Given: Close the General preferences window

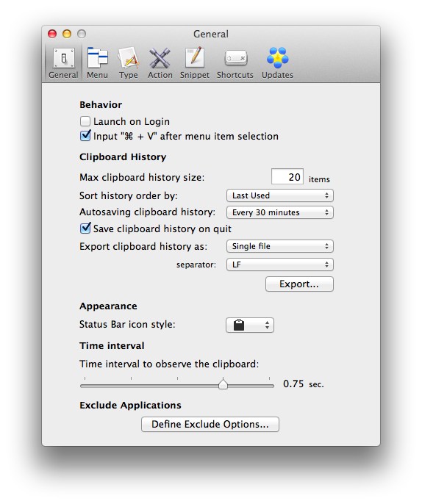Looking at the screenshot, I should [52, 34].
